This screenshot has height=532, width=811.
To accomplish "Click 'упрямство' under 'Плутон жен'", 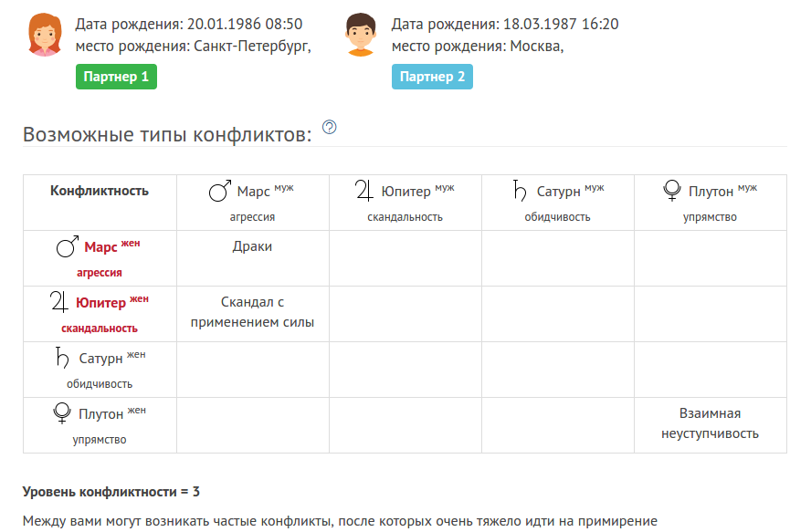I will 100,440.
